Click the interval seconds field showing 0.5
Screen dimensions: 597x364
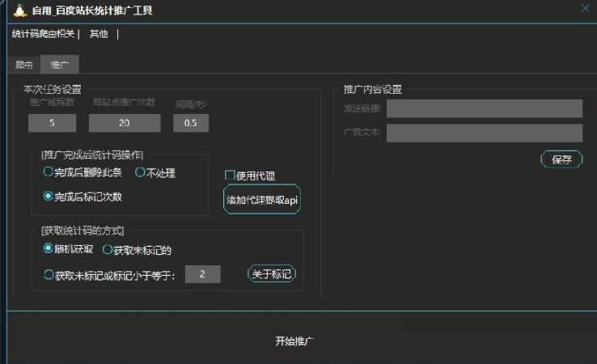tap(191, 123)
